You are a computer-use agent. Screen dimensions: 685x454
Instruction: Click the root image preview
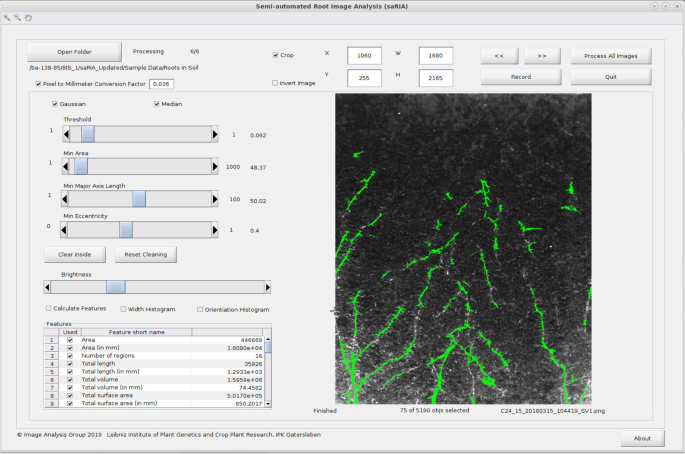pos(463,249)
